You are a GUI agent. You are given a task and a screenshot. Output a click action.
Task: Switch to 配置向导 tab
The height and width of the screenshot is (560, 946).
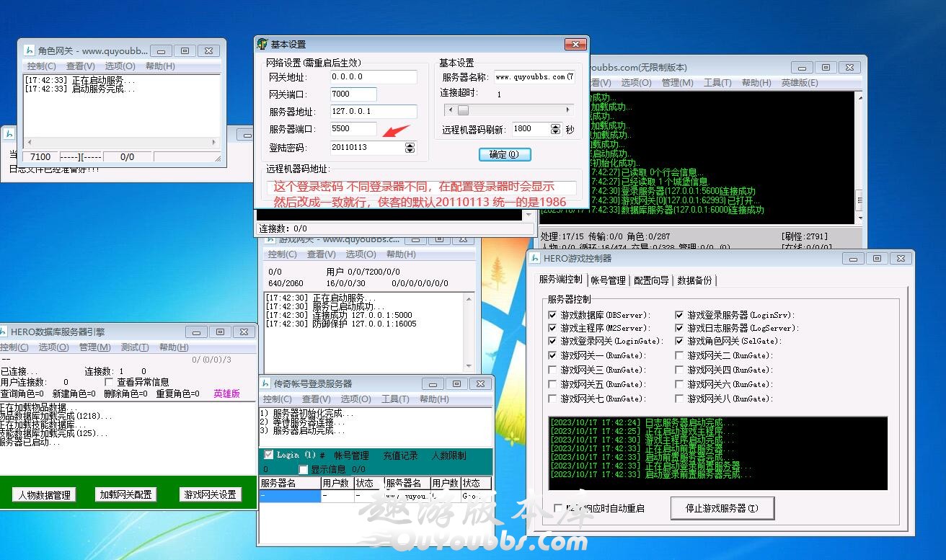651,280
